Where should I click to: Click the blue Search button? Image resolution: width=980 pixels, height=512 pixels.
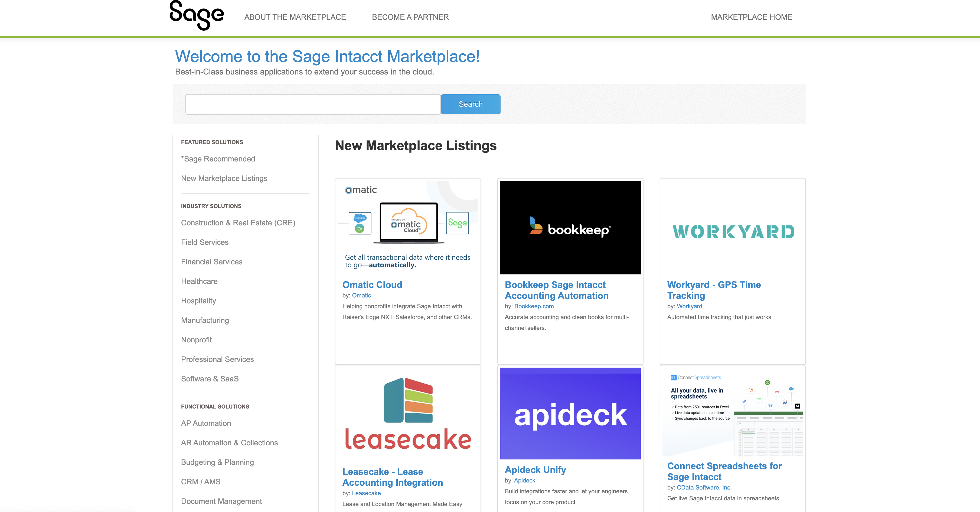coord(471,104)
